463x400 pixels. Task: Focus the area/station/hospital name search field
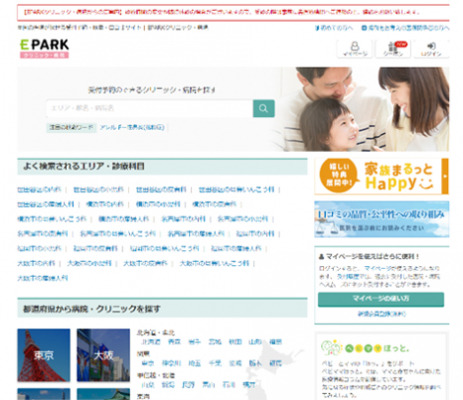[x=150, y=108]
